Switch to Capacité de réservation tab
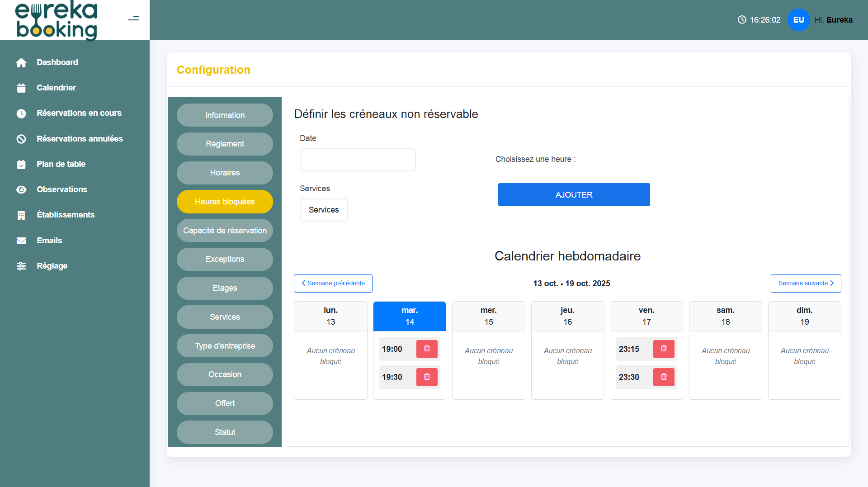 [x=225, y=231]
